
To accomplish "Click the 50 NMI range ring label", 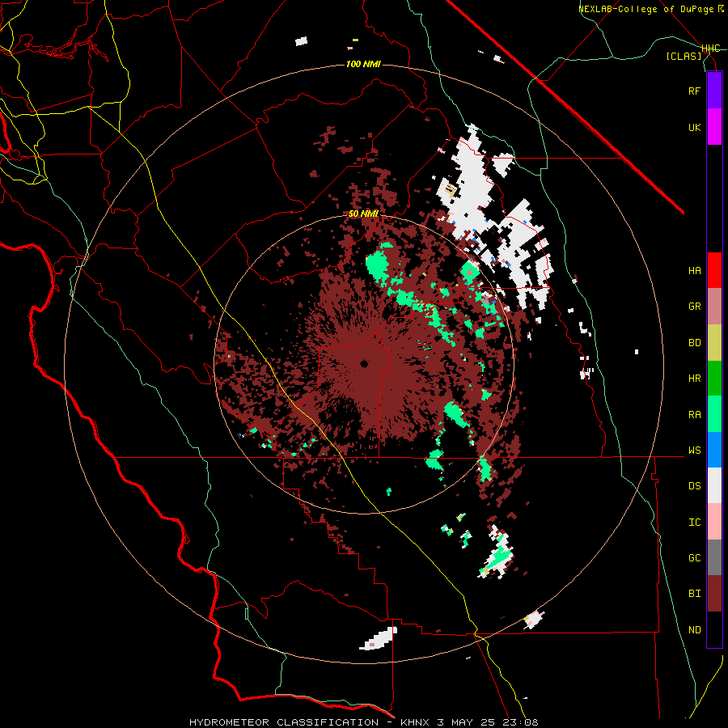I will pos(363,214).
